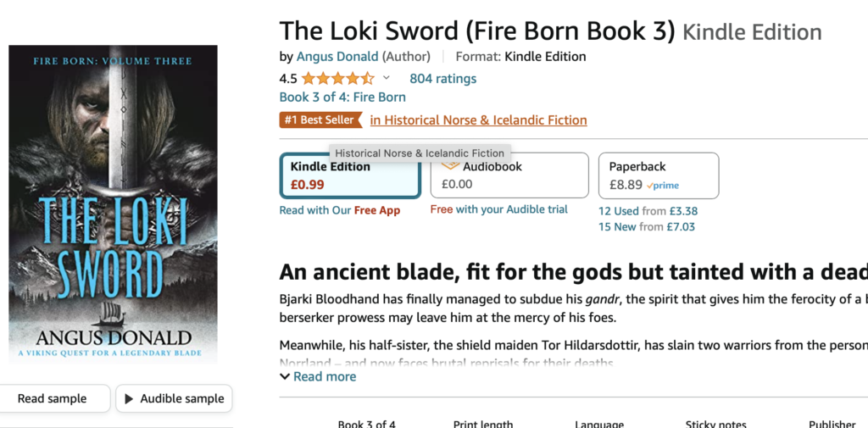Open the rating breakdown chevron beside stars
Image resolution: width=868 pixels, height=428 pixels.
387,79
